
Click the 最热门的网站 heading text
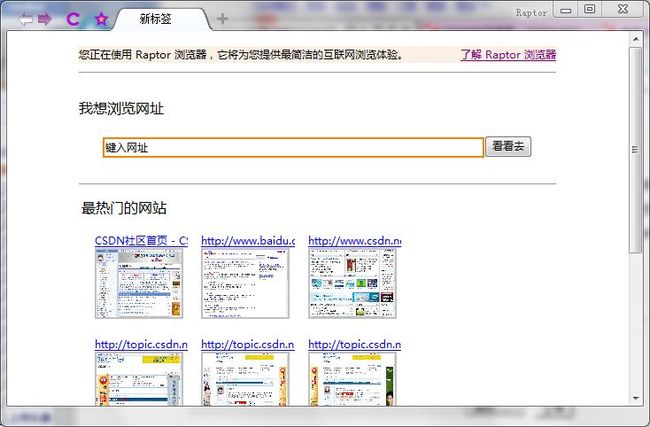tap(124, 208)
